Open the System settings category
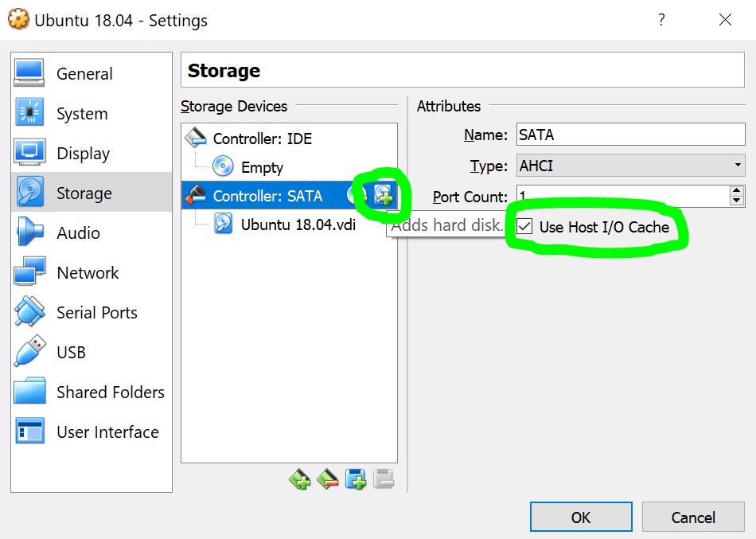The width and height of the screenshot is (756, 539). 81,114
